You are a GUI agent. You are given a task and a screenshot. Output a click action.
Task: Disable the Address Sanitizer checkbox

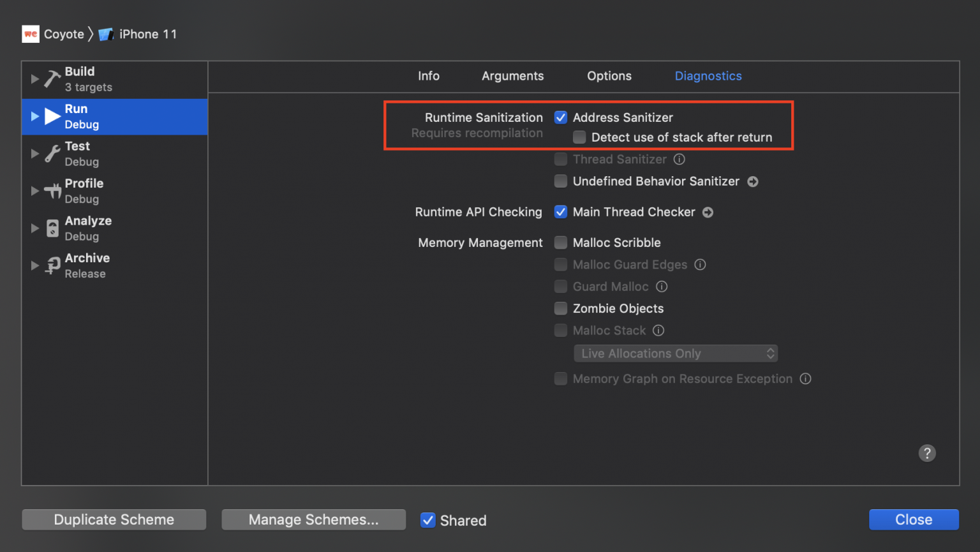pyautogui.click(x=560, y=117)
